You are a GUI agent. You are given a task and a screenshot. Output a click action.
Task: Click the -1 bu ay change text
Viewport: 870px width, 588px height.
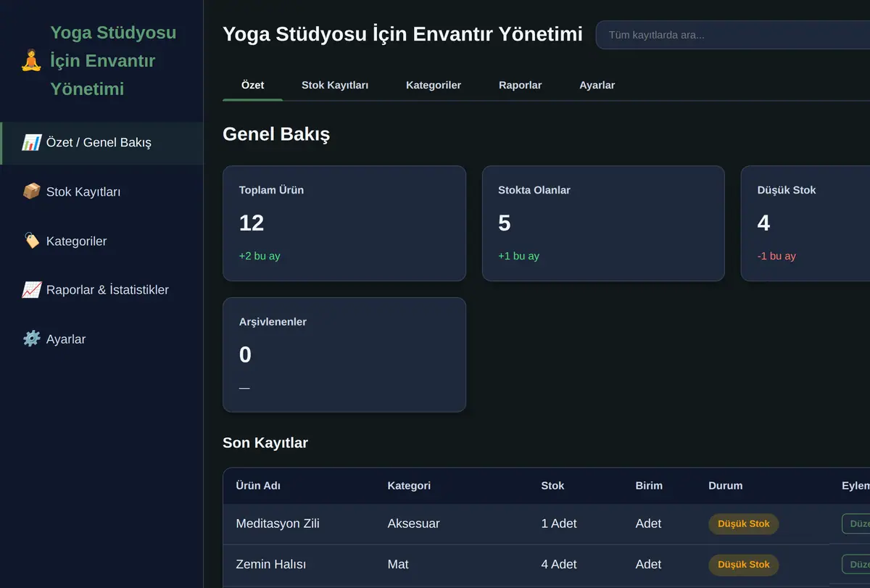coord(776,256)
